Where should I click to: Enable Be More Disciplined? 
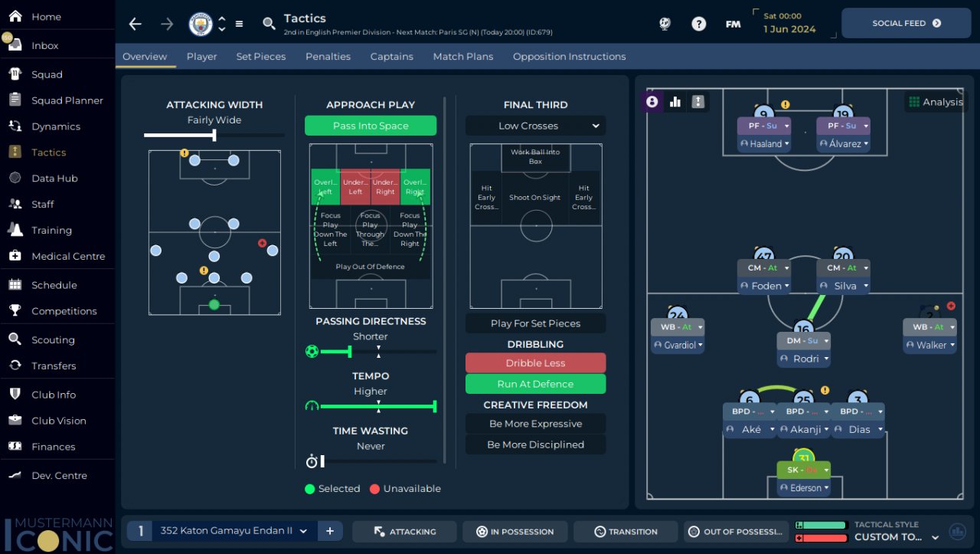[535, 444]
